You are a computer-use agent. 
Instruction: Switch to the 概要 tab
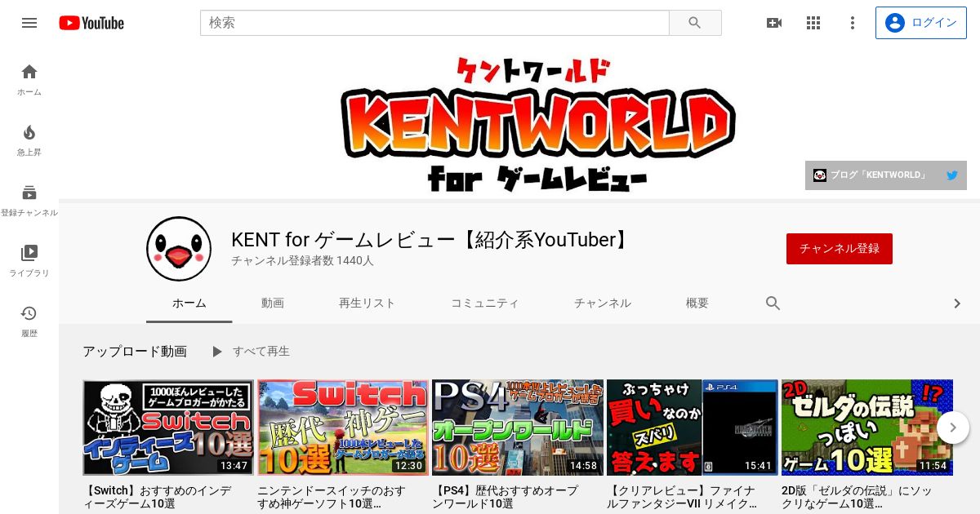pos(697,304)
